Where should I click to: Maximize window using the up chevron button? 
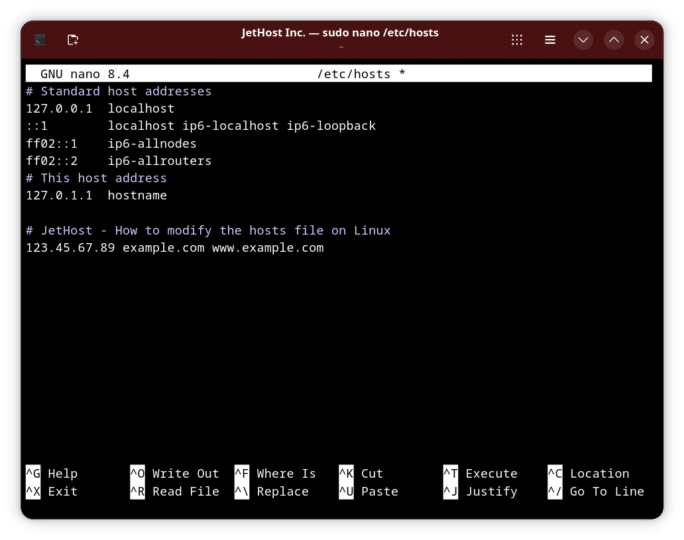[x=614, y=40]
